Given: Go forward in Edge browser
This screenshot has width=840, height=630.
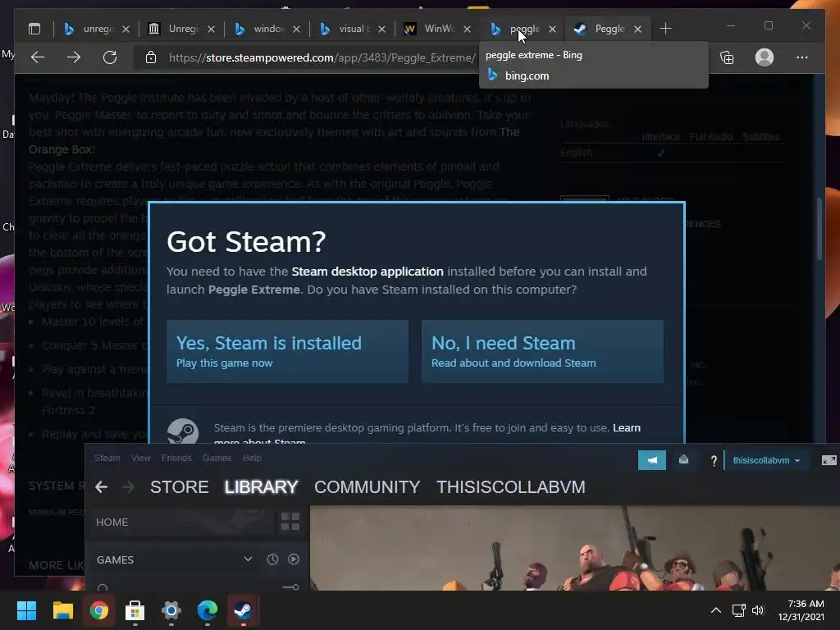Looking at the screenshot, I should (74, 57).
